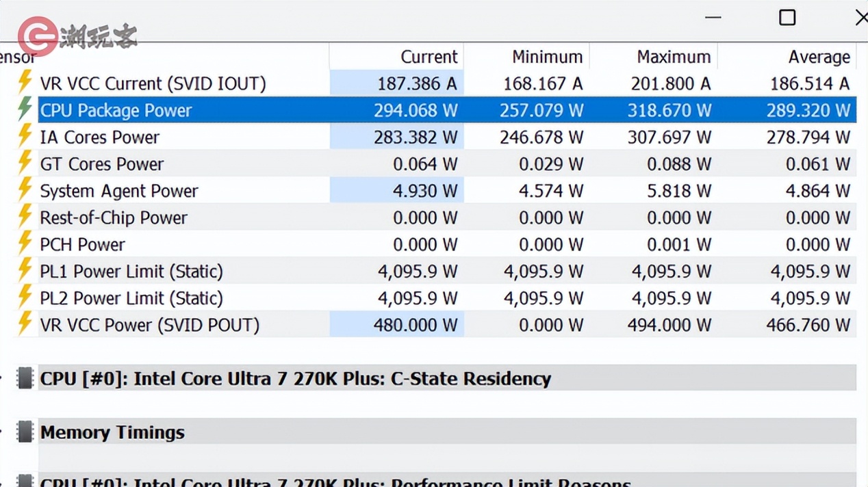The image size is (868, 487).
Task: Click the lightning icon beside GT Cores Power
Action: click(25, 163)
